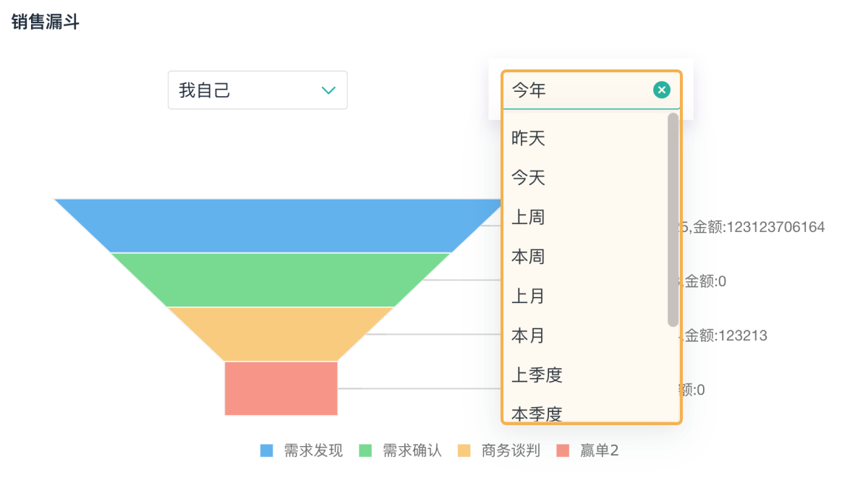The width and height of the screenshot is (868, 488).
Task: Choose 今天 in the dropdown list
Action: [528, 177]
